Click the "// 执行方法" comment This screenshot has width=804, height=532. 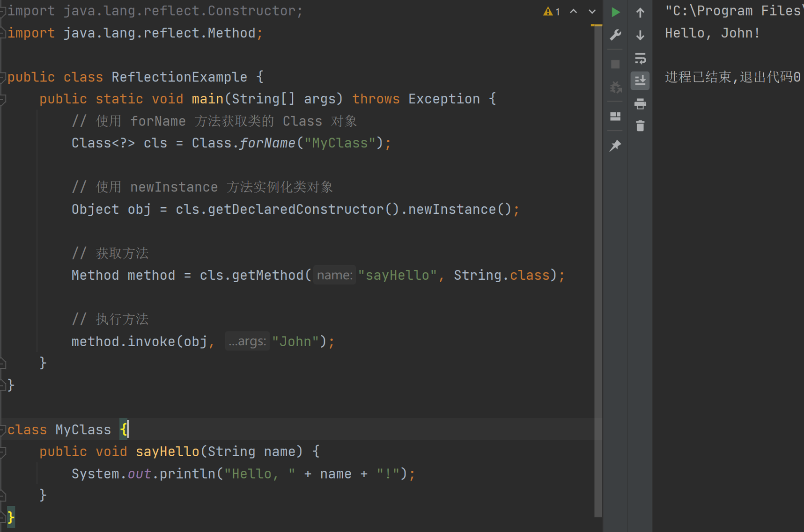coord(110,319)
